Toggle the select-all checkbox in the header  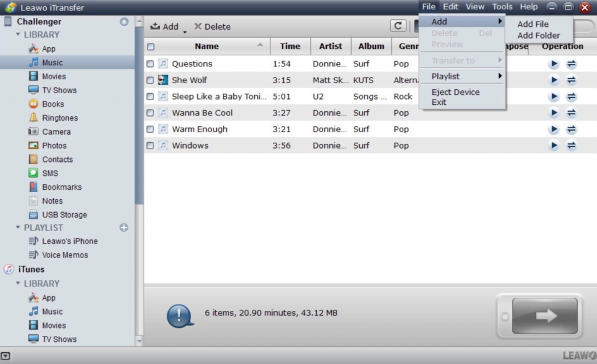(150, 47)
